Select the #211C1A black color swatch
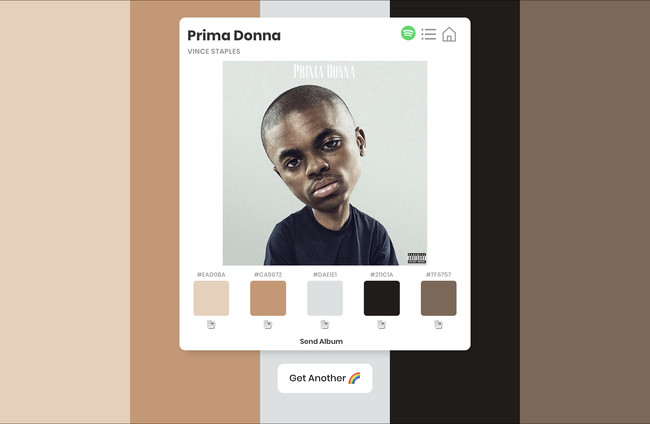650x424 pixels. pyautogui.click(x=382, y=298)
